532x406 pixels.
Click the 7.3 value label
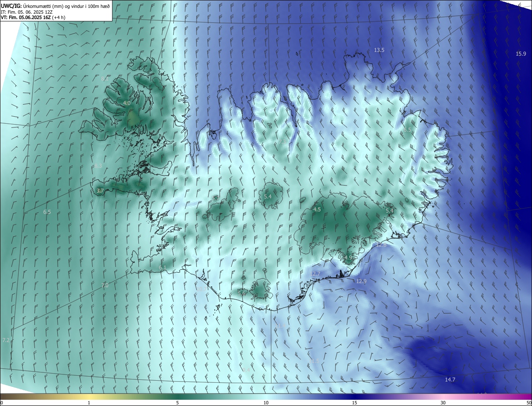[x=282, y=142]
